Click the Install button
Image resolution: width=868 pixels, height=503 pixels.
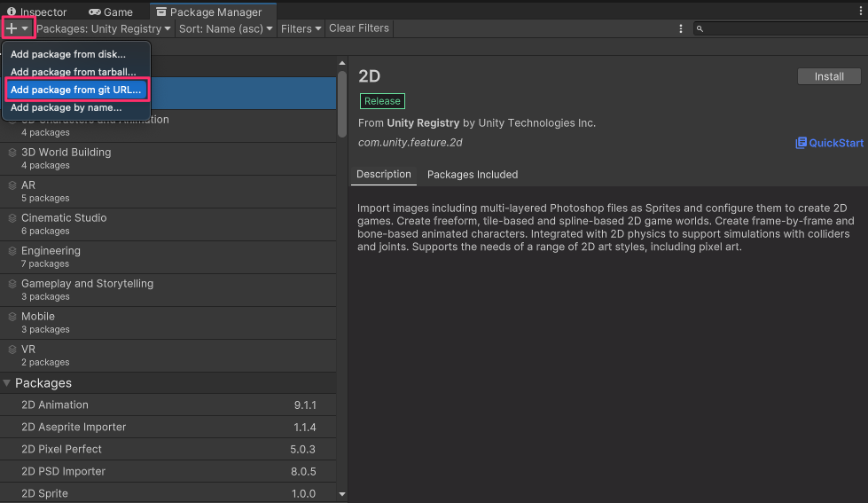pyautogui.click(x=829, y=76)
